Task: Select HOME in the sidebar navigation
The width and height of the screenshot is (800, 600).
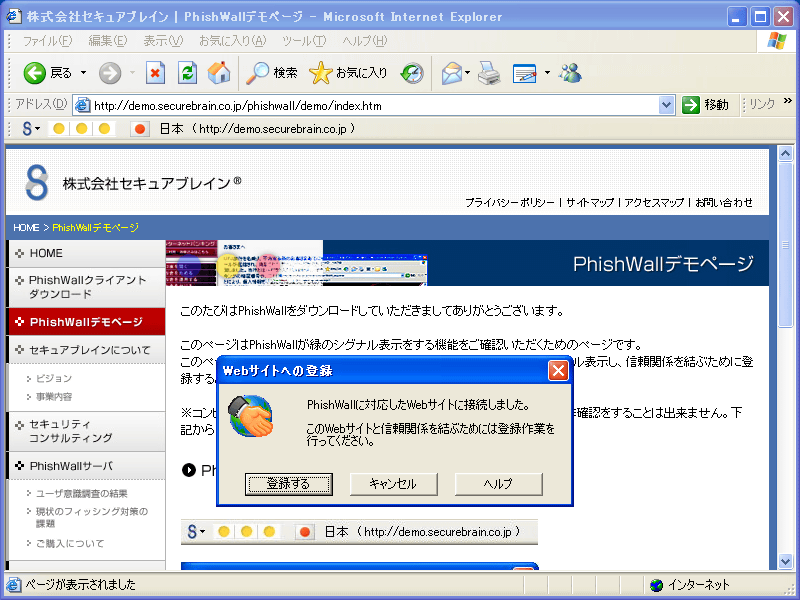Action: coord(87,254)
